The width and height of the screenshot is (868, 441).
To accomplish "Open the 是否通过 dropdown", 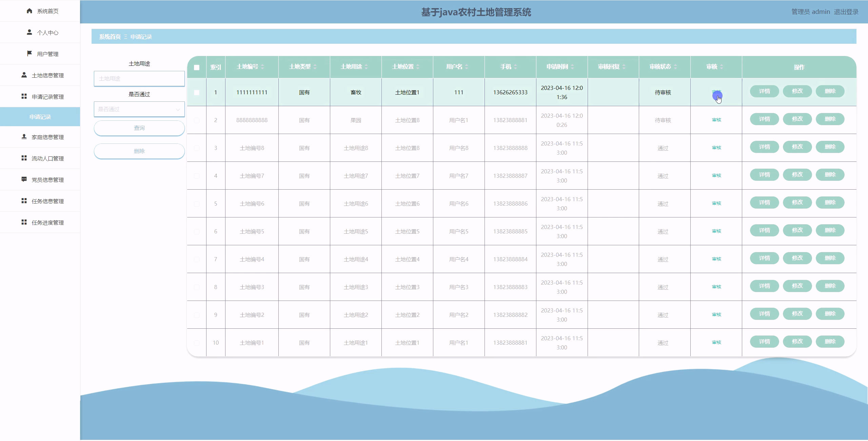I will click(x=139, y=109).
